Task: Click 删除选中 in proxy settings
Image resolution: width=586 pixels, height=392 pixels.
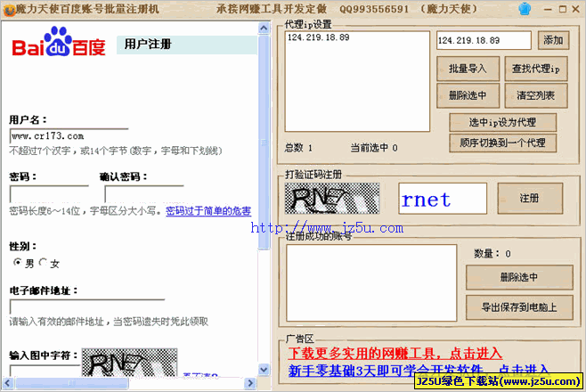Action: coord(468,95)
